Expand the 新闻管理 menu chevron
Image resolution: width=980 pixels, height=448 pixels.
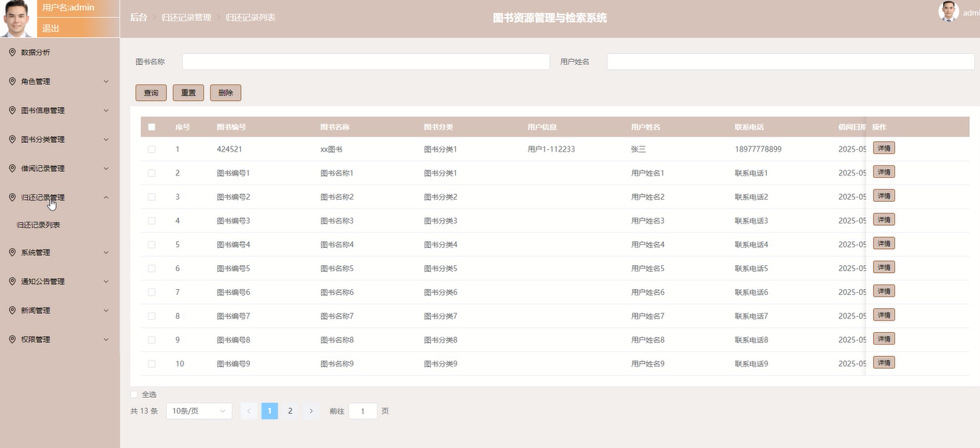[106, 310]
